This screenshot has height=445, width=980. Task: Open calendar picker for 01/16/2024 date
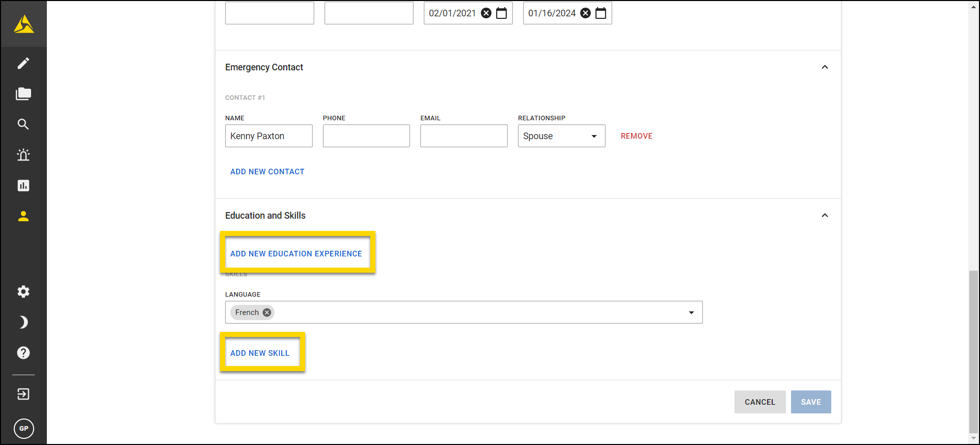click(x=601, y=13)
